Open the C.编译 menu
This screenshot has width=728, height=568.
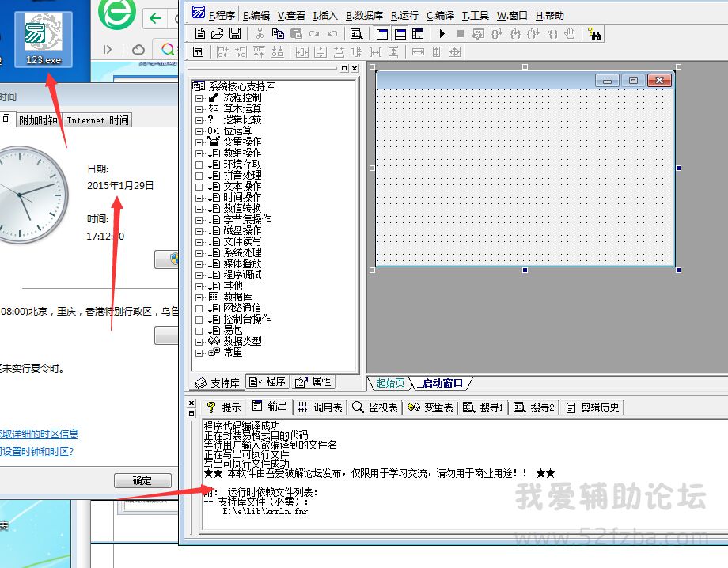[440, 15]
